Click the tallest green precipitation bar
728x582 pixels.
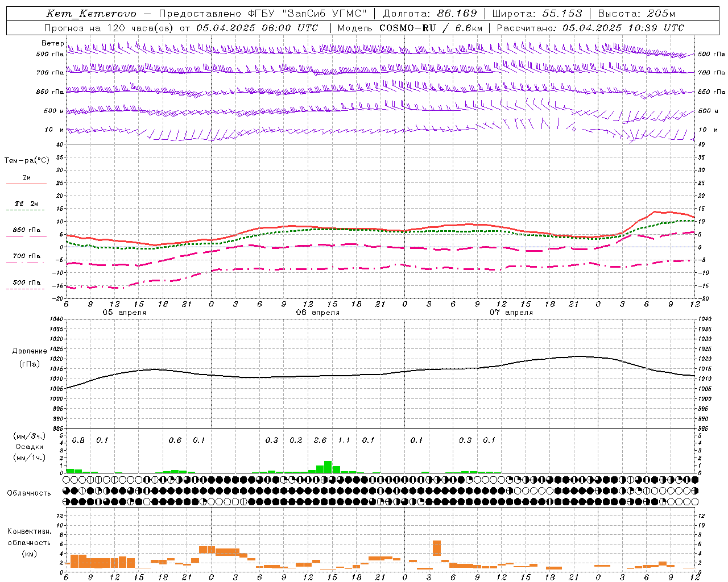tap(328, 467)
